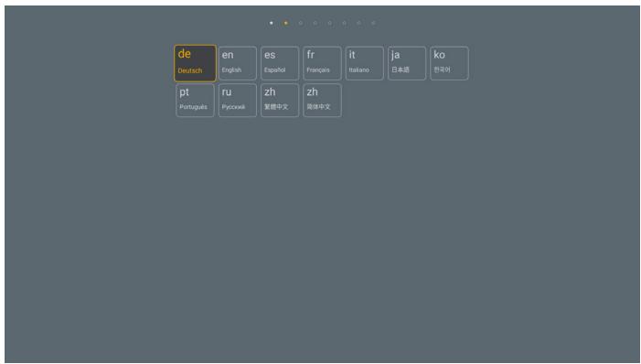Viewport: 641px width, 364px height.
Task: Select Français language option
Action: coord(322,63)
